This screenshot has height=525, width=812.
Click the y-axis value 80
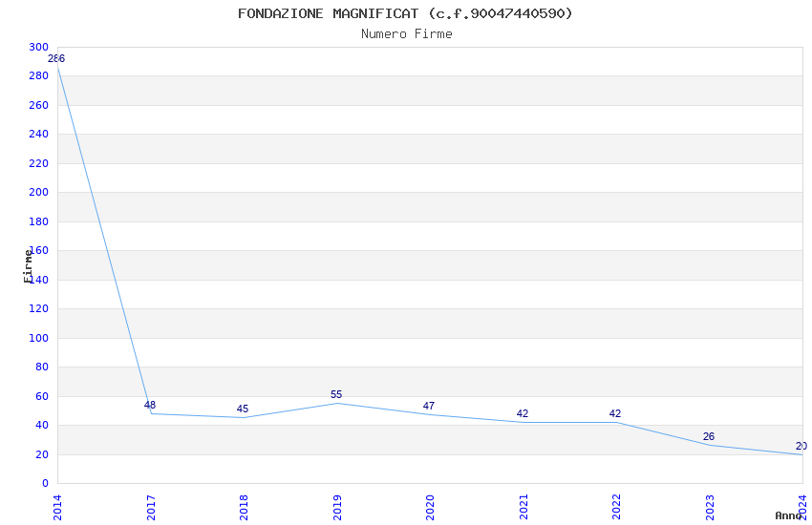pyautogui.click(x=41, y=367)
